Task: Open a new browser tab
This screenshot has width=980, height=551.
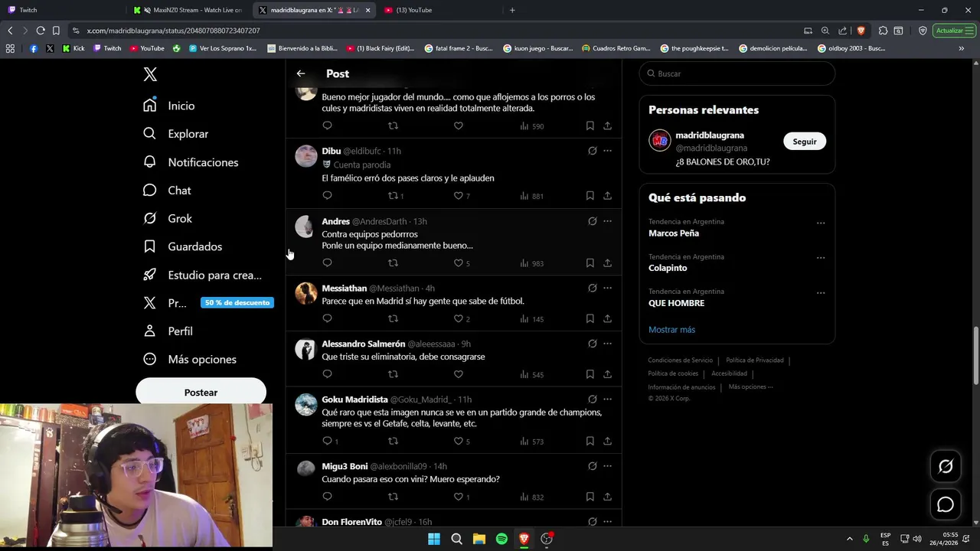Action: 512,10
